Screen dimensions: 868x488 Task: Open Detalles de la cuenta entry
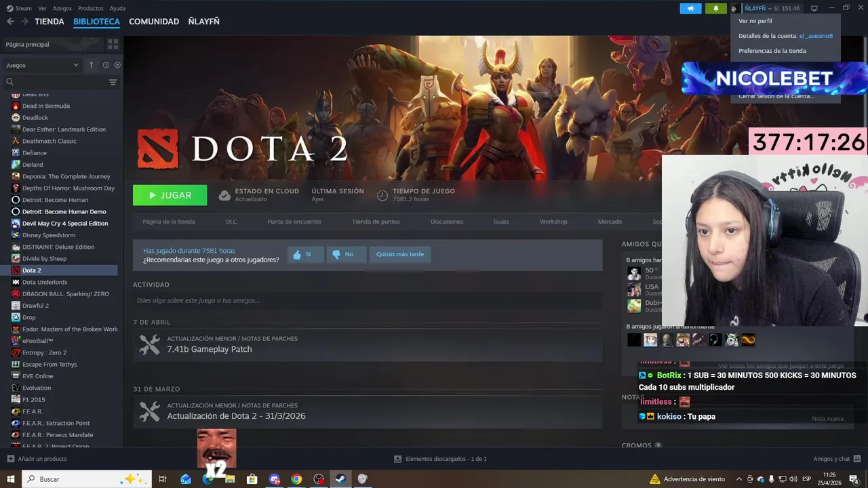(x=786, y=36)
